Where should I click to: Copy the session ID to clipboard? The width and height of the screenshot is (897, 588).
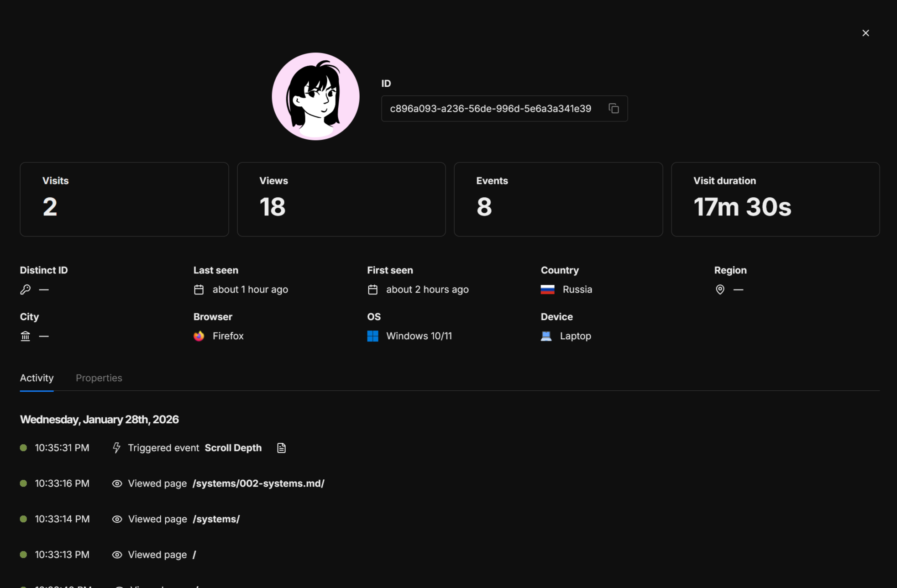coord(614,108)
